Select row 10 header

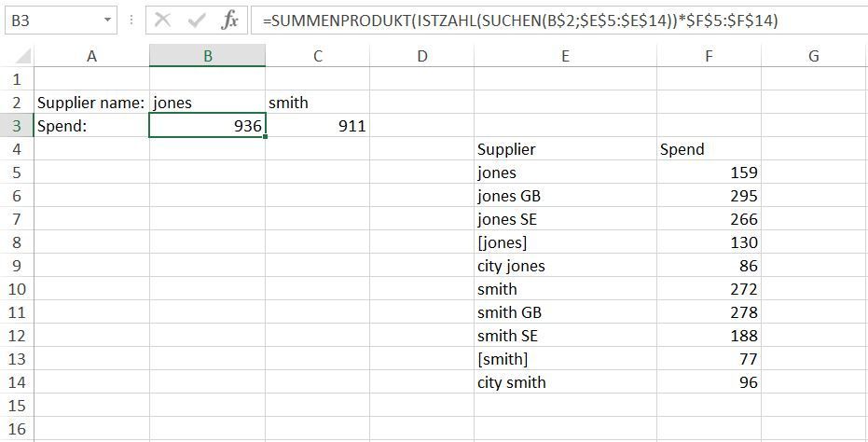16,289
